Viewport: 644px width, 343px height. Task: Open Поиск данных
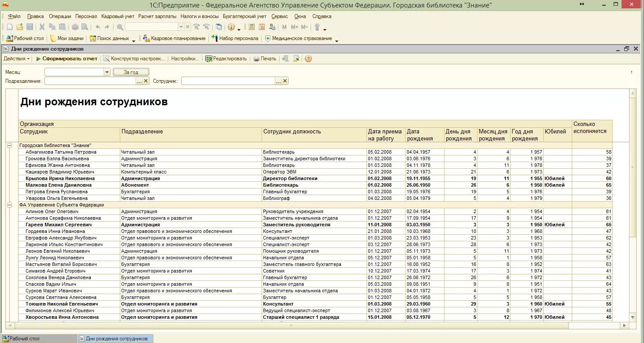pyautogui.click(x=109, y=38)
